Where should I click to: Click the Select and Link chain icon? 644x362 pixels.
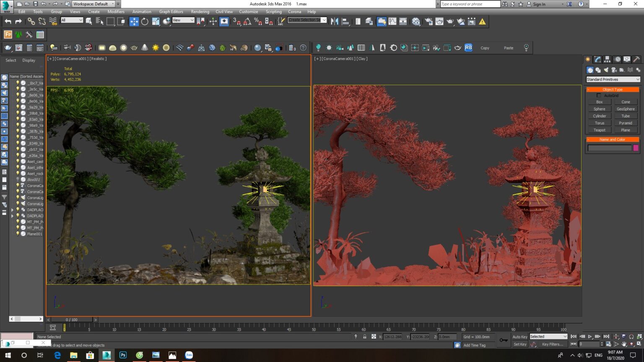click(x=31, y=21)
